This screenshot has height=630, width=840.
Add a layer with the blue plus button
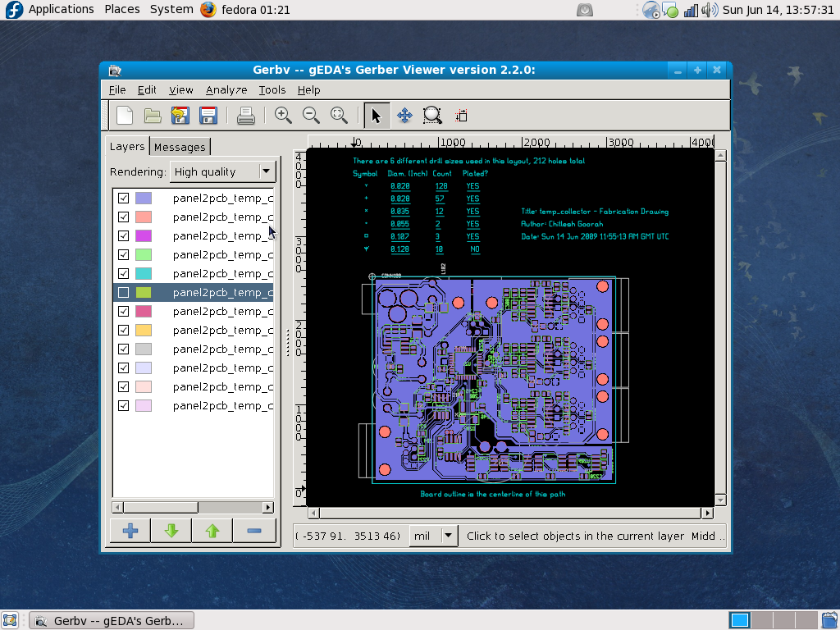coord(130,531)
